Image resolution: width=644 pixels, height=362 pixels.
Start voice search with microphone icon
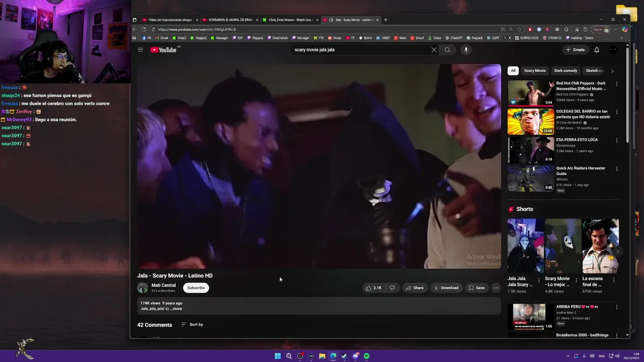tap(466, 50)
